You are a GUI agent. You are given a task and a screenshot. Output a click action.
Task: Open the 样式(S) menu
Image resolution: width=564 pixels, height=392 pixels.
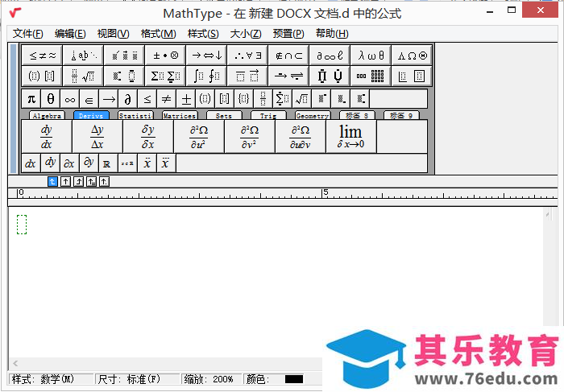coord(203,34)
